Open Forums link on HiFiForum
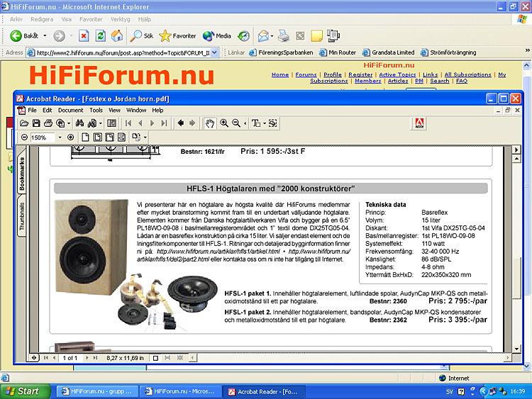Viewport: 532px width, 399px height. pyautogui.click(x=306, y=74)
